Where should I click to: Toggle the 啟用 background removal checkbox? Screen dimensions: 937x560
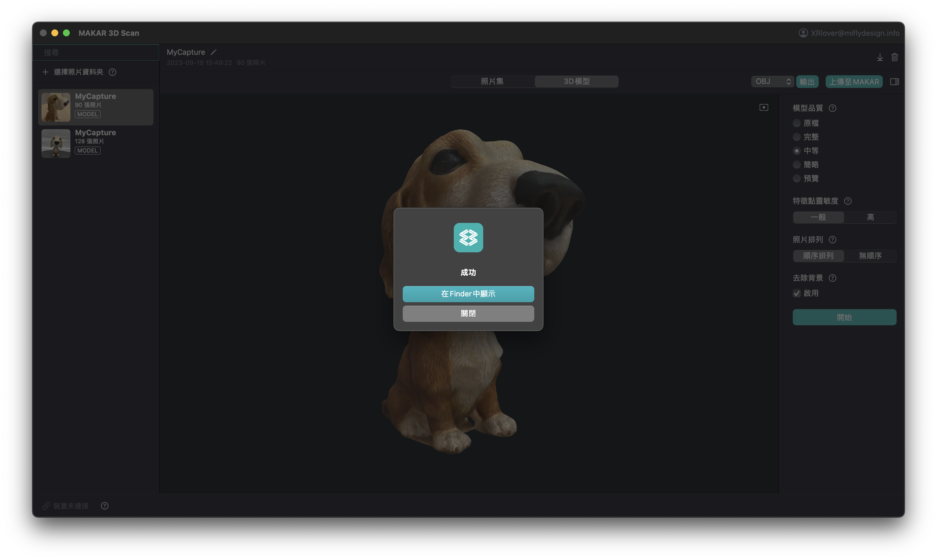[797, 294]
